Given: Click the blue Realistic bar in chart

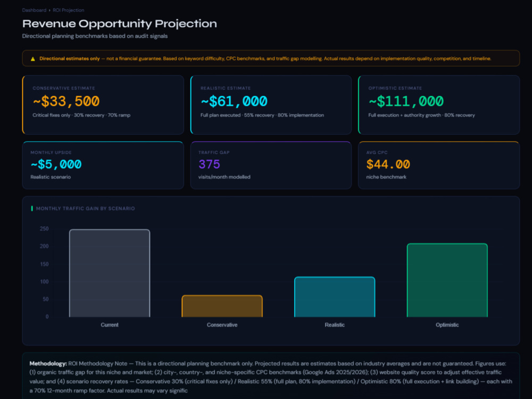Looking at the screenshot, I should pos(335,297).
